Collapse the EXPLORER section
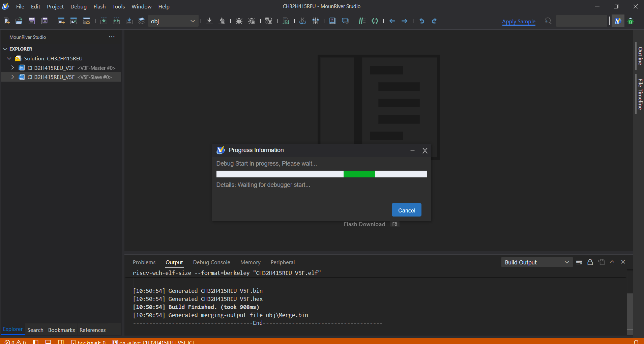This screenshot has height=344, width=644. pyautogui.click(x=5, y=49)
